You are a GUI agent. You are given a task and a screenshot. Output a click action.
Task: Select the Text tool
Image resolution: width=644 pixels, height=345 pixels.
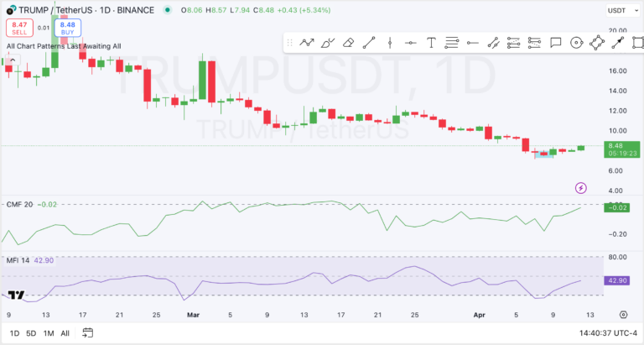[431, 42]
